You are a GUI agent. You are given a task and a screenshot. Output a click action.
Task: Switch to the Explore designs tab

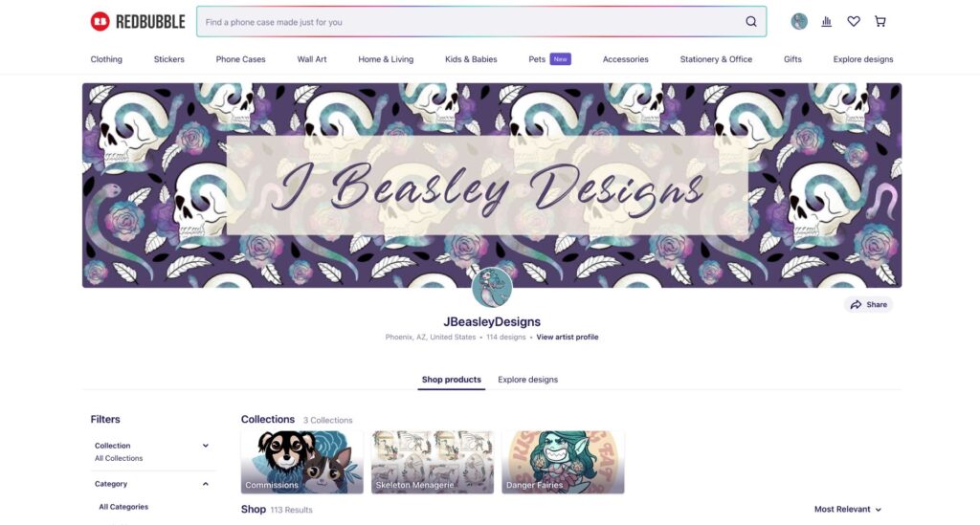(x=527, y=380)
